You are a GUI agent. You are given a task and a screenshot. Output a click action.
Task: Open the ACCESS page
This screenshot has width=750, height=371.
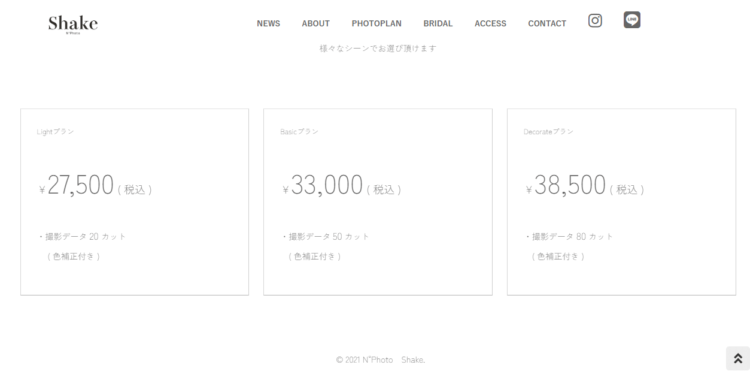[x=490, y=23]
